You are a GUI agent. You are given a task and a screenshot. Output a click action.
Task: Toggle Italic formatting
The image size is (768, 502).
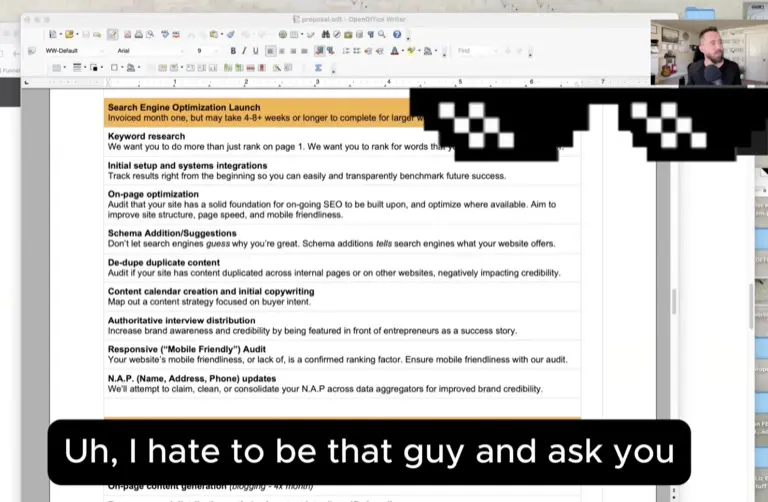tap(244, 51)
